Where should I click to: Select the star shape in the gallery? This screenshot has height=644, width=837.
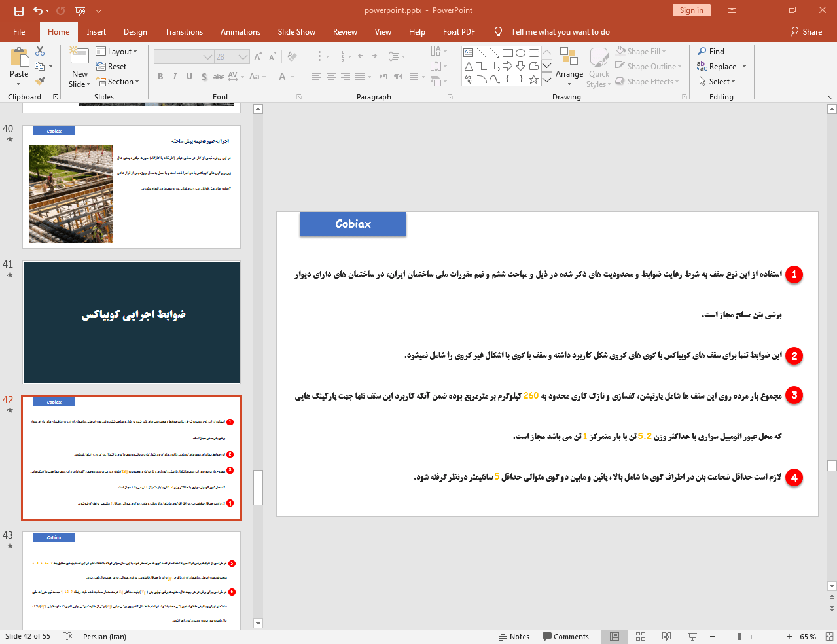point(533,79)
